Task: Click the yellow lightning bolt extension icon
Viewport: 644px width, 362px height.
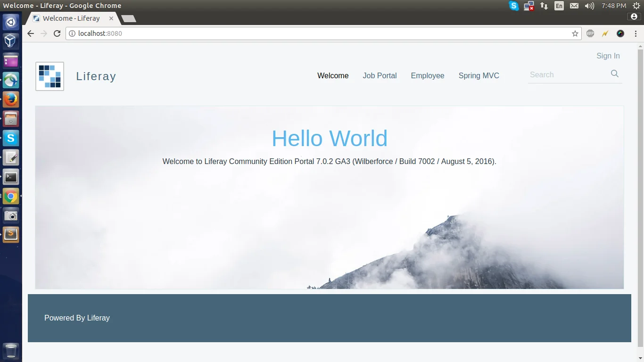Action: click(x=605, y=33)
